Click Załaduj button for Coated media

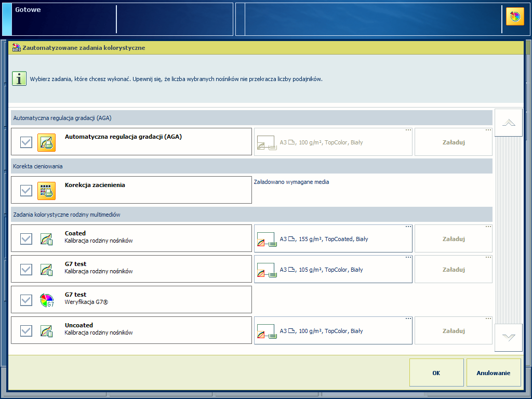[453, 239]
